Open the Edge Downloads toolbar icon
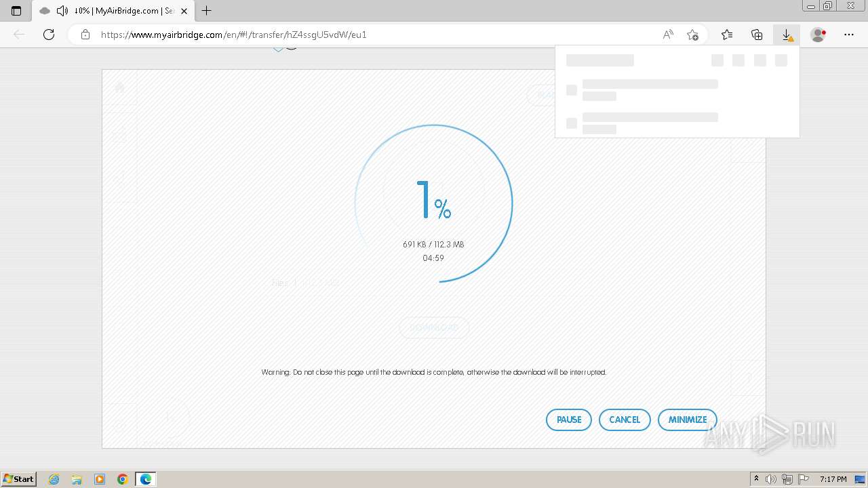The image size is (868, 488). click(x=787, y=35)
